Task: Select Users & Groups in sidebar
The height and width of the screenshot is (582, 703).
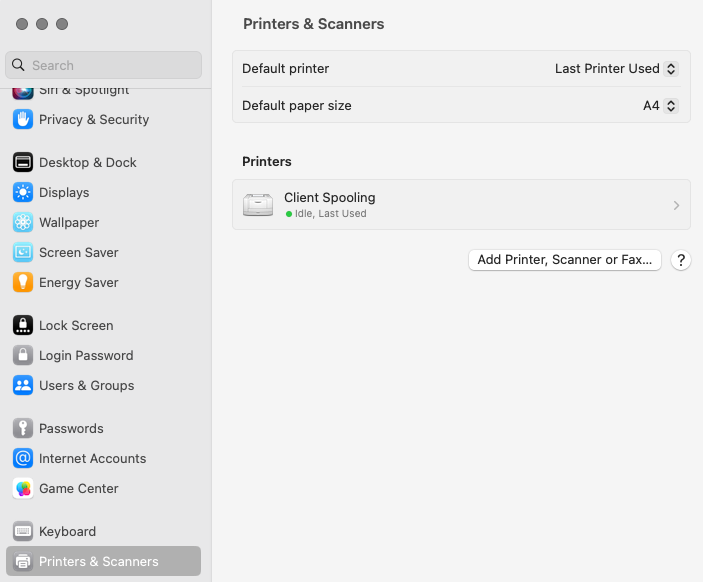Action: (86, 385)
